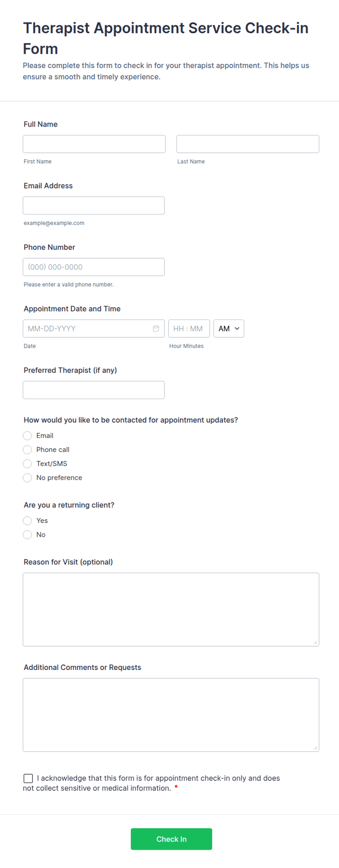Open the calendar date picker icon

(x=156, y=329)
